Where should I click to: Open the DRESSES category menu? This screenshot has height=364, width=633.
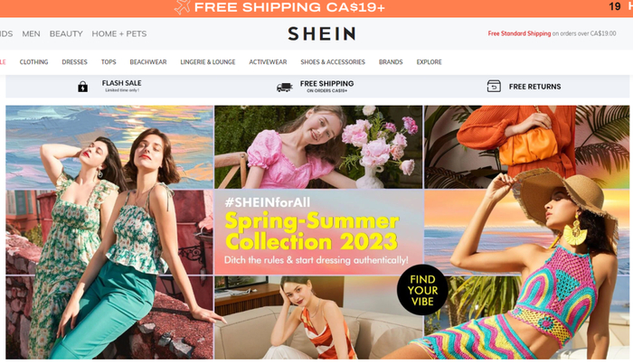[75, 62]
